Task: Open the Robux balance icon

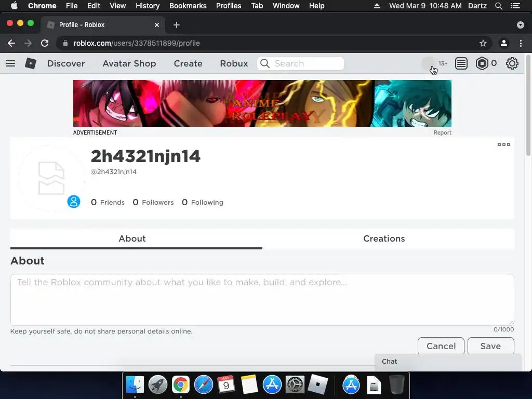Action: pos(482,63)
